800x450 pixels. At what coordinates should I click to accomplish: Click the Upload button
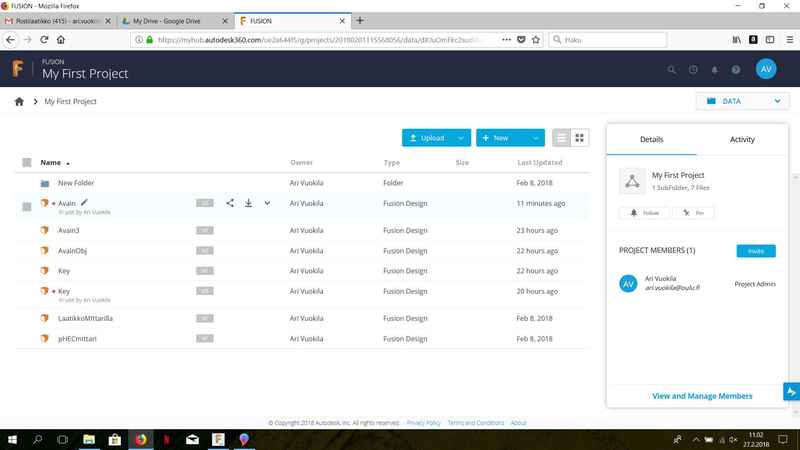click(x=427, y=138)
